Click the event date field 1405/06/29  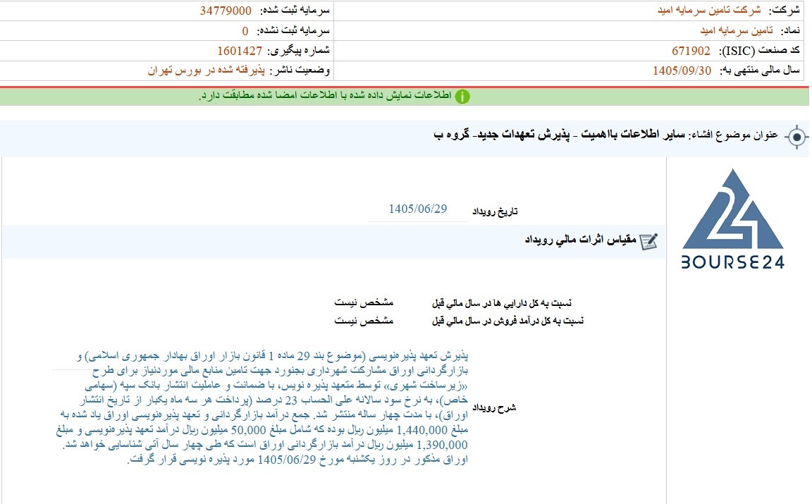(417, 209)
